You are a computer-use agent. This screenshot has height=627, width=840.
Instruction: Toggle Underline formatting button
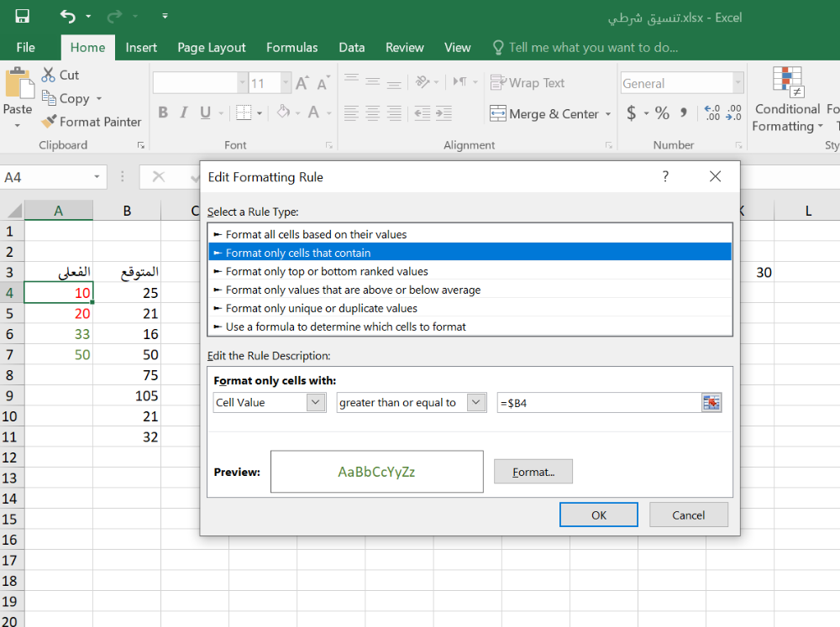tap(205, 112)
